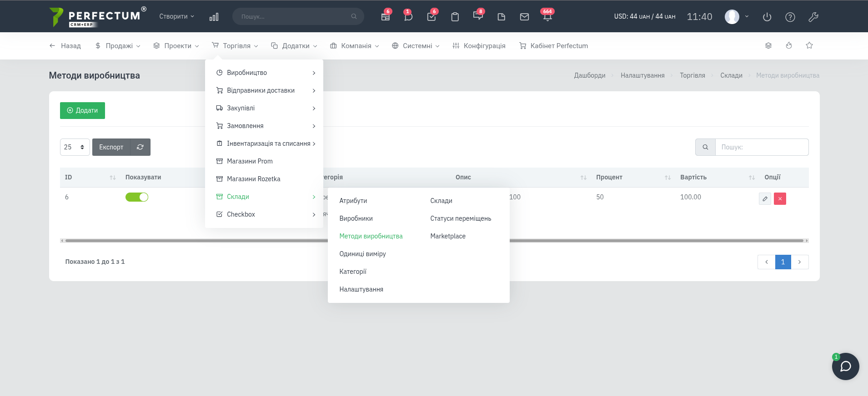Click the search magnifier icon beside Пошук field
Image resolution: width=868 pixels, height=396 pixels.
(x=705, y=147)
